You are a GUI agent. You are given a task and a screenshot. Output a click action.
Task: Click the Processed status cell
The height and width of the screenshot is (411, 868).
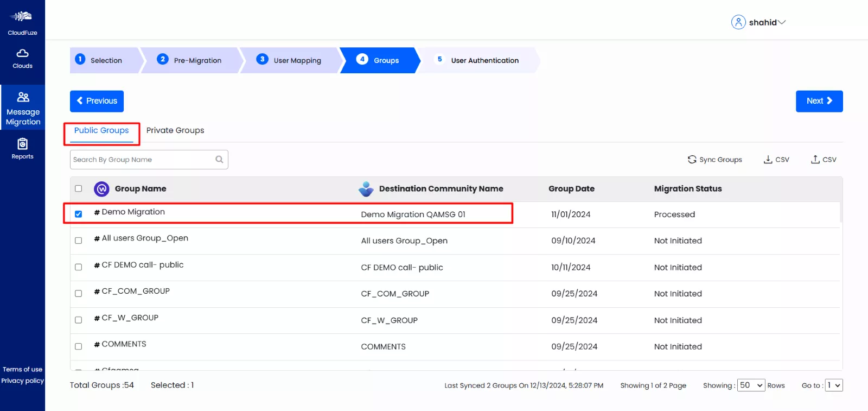pyautogui.click(x=674, y=214)
